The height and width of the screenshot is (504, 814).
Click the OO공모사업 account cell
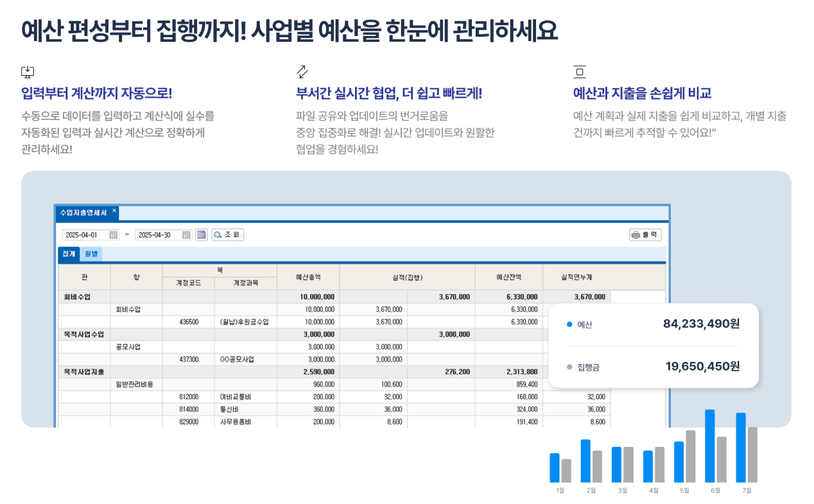[x=246, y=360]
